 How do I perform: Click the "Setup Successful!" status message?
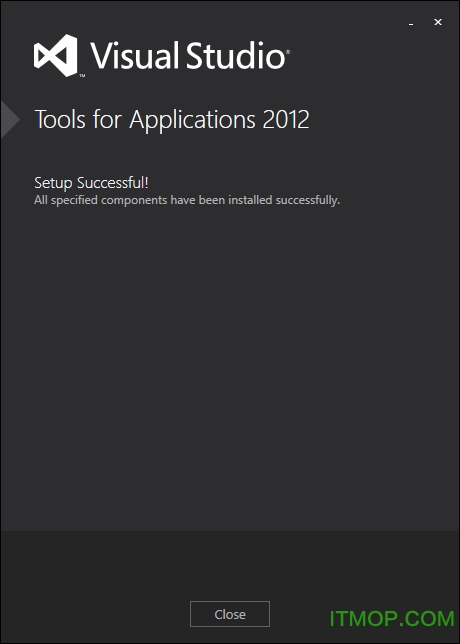(91, 183)
